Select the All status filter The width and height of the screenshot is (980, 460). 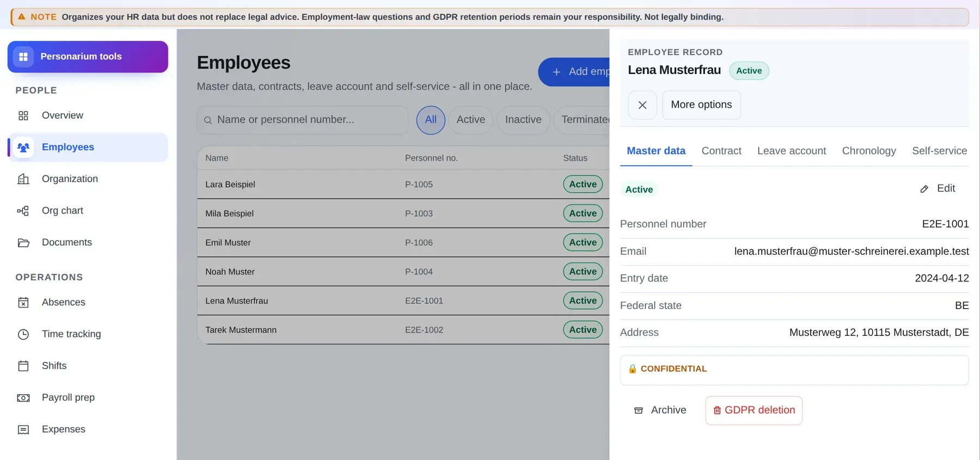(431, 120)
